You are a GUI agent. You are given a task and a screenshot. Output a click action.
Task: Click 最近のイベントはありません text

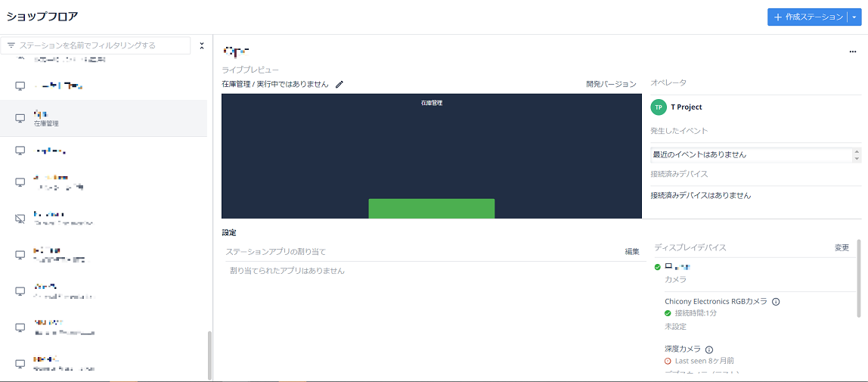699,155
